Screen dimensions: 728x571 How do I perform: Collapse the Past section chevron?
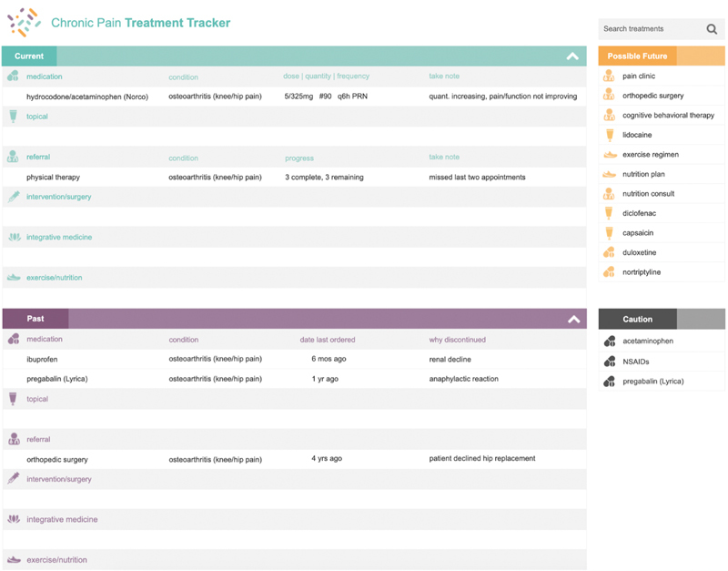(x=573, y=320)
